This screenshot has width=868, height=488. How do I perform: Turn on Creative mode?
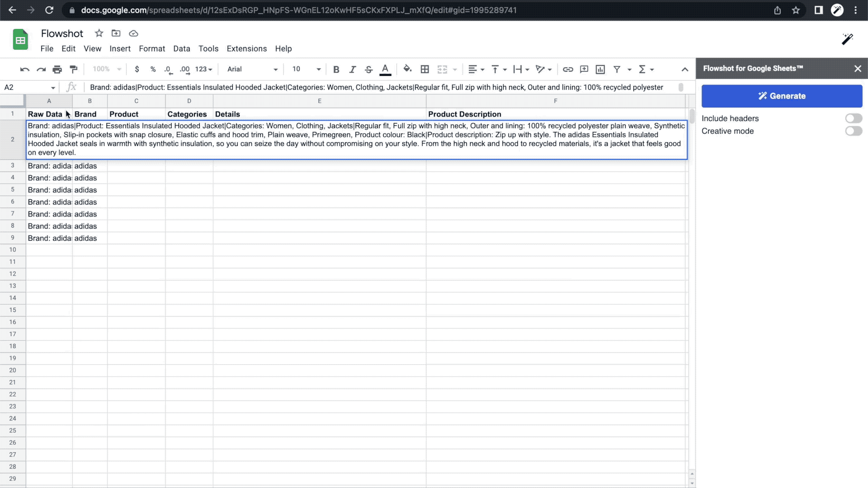(x=854, y=131)
